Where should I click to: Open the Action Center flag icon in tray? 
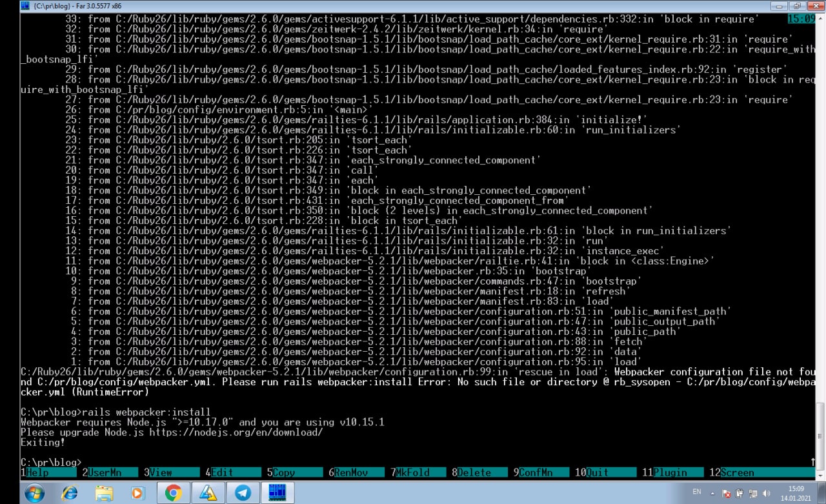727,493
